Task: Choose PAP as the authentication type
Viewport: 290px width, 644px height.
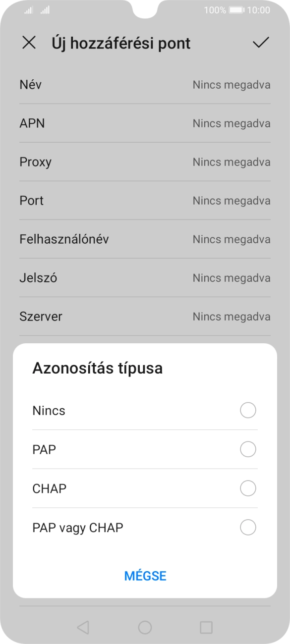Action: [x=145, y=449]
